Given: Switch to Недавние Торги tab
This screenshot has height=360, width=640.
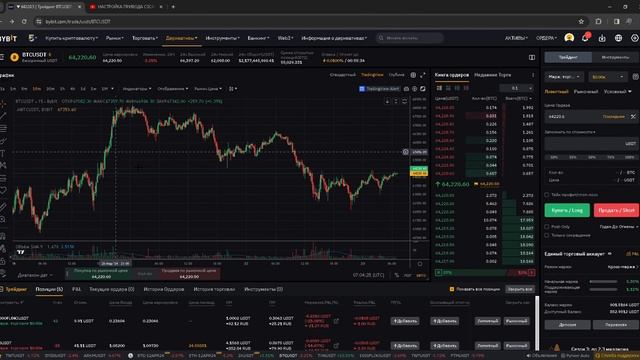Looking at the screenshot, I should pos(492,75).
